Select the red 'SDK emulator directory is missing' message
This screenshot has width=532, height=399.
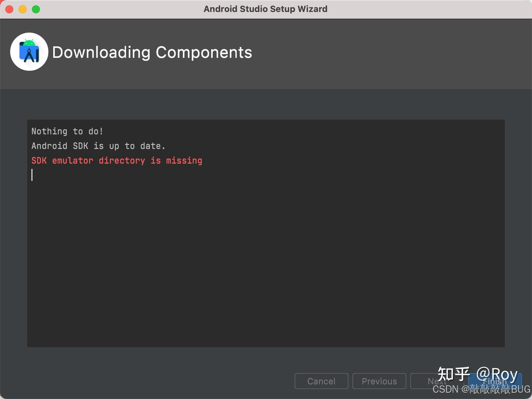pyautogui.click(x=116, y=160)
